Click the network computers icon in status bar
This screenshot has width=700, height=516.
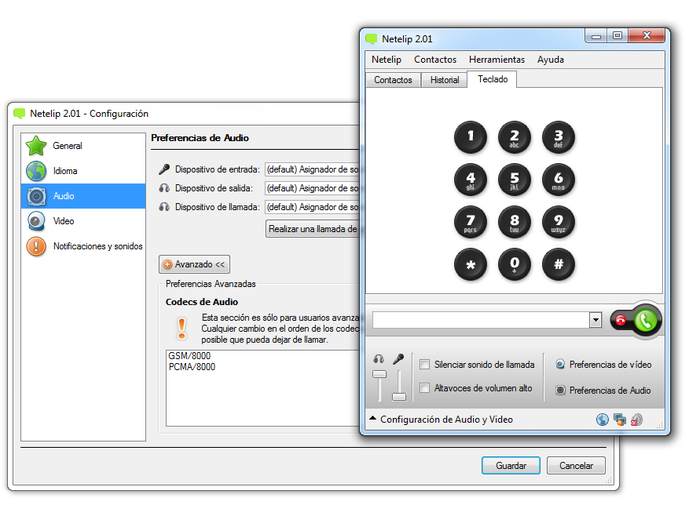coord(620,420)
